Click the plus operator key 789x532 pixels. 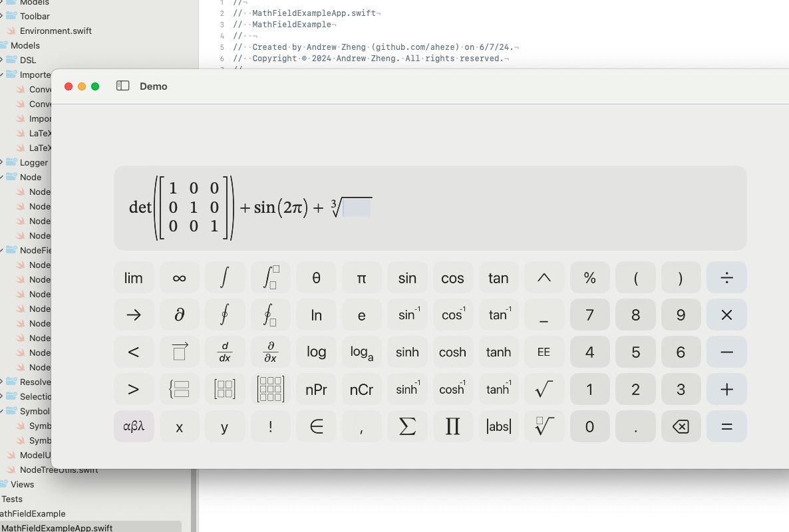pyautogui.click(x=726, y=389)
